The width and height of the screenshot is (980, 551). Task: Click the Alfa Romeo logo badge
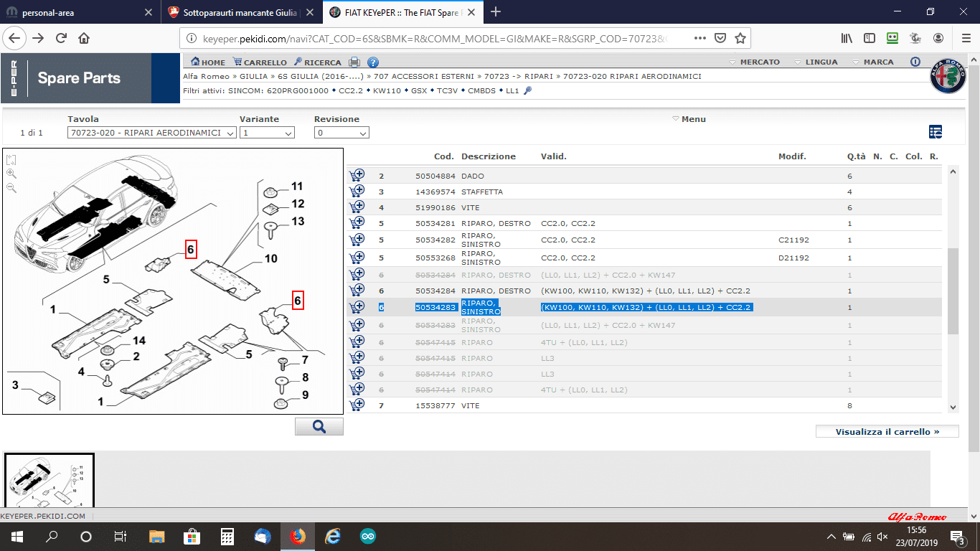point(948,75)
